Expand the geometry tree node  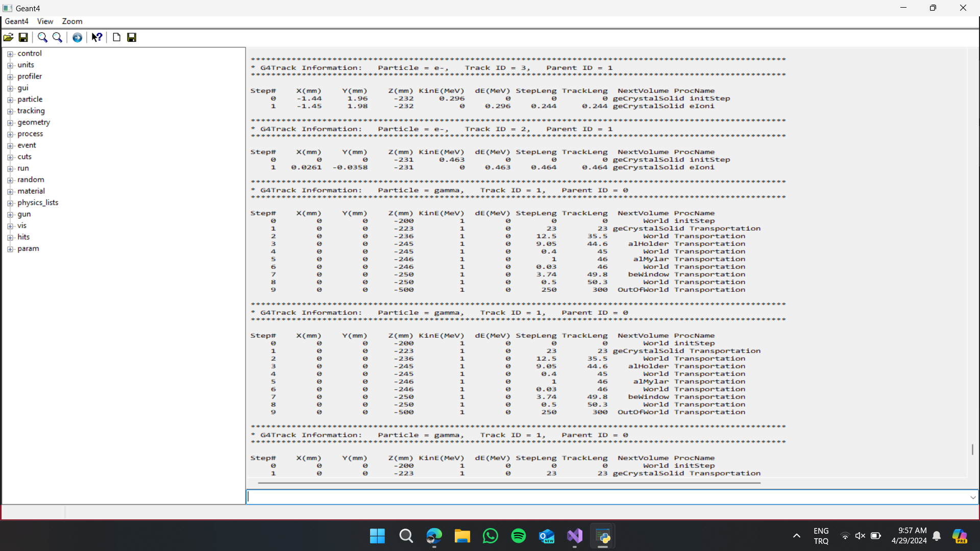tap(10, 122)
